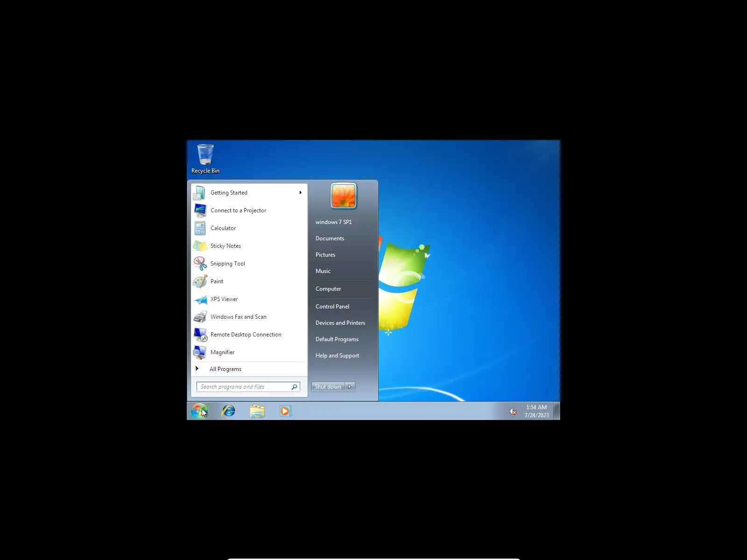The width and height of the screenshot is (747, 560).
Task: Click the XPS Viewer icon
Action: coord(200,299)
